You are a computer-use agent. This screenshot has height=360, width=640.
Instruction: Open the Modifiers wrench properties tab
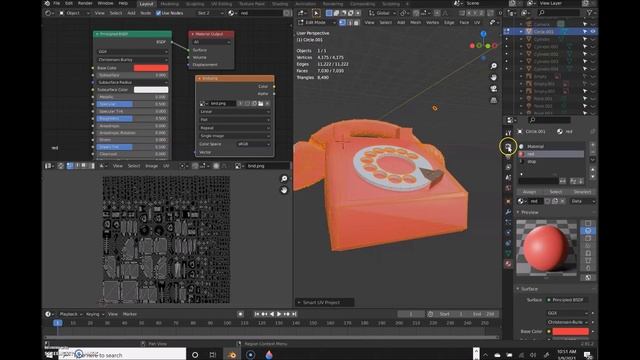coord(508,212)
